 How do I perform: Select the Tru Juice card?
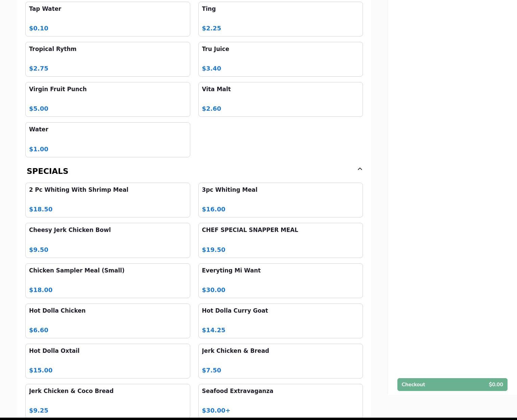pyautogui.click(x=280, y=59)
